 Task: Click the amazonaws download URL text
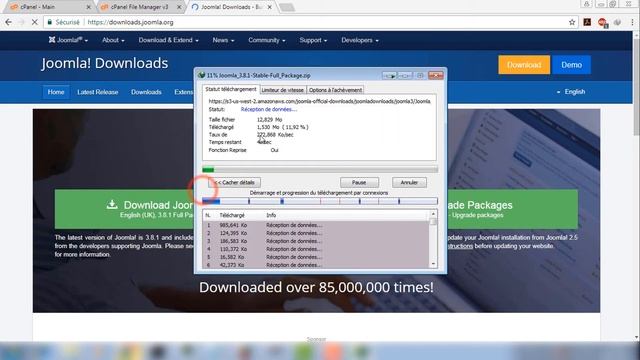(320, 101)
